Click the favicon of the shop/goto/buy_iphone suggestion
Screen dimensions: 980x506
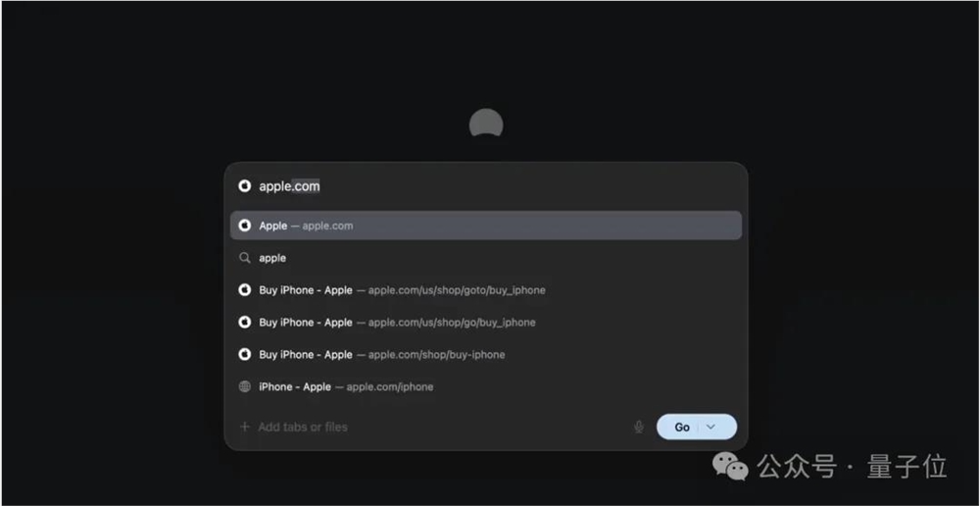click(x=244, y=289)
